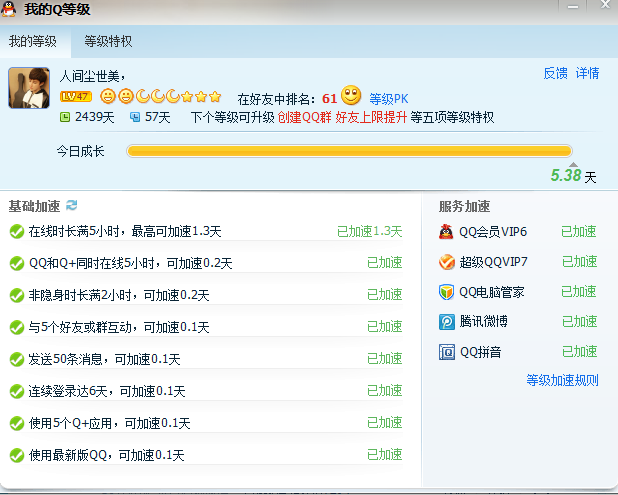Click the green active days icon beside 2439天
Image resolution: width=618 pixels, height=495 pixels.
click(x=65, y=117)
